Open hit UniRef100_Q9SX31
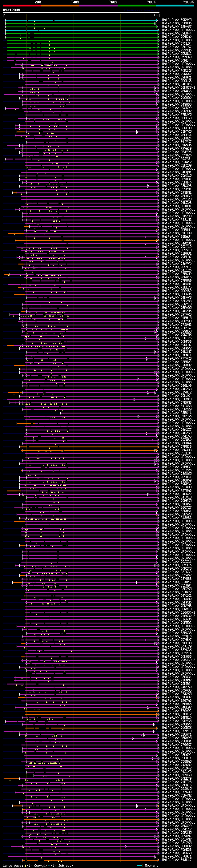 pos(177,561)
